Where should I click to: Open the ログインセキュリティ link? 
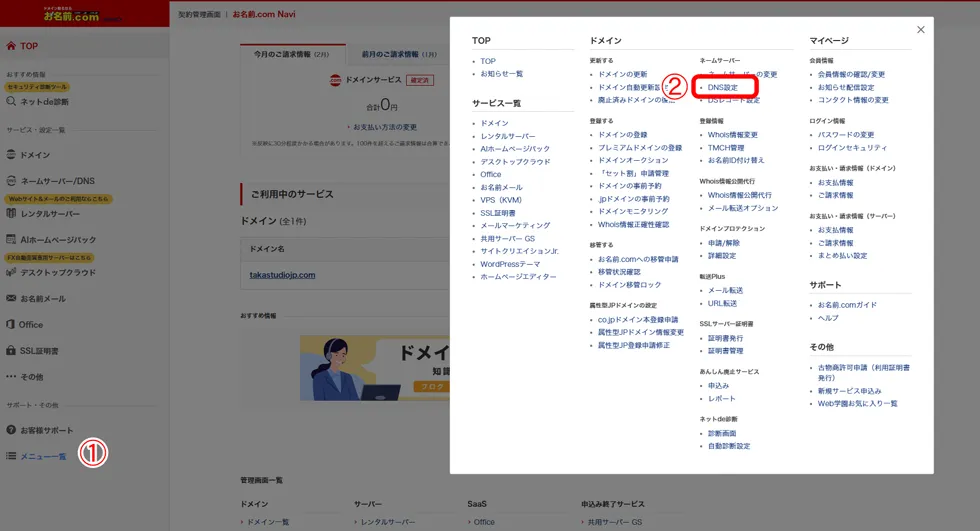[852, 148]
